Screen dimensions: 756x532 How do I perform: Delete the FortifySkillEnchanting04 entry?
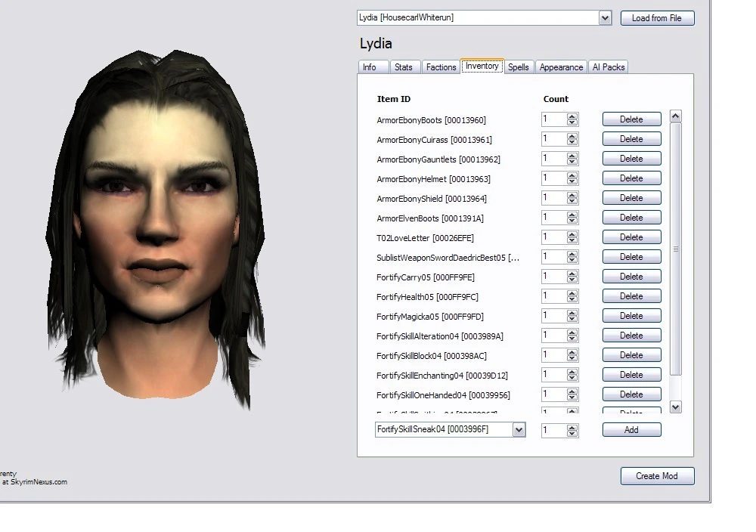tap(631, 375)
